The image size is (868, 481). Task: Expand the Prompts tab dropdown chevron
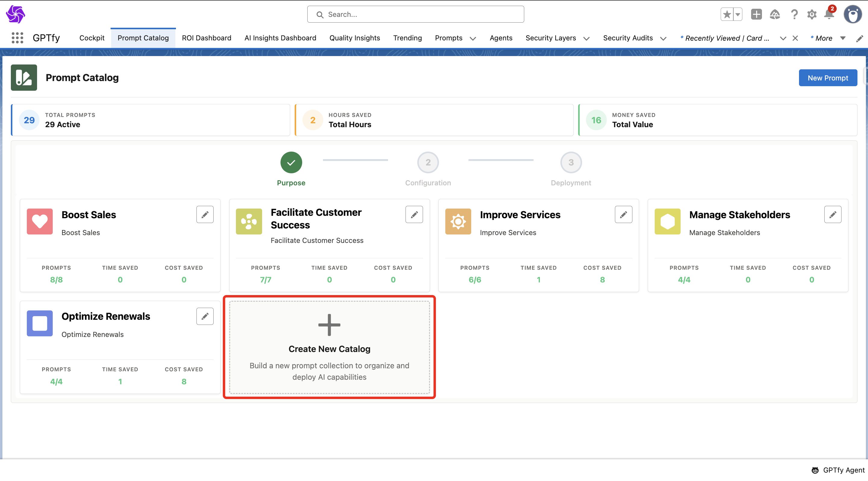click(x=473, y=39)
